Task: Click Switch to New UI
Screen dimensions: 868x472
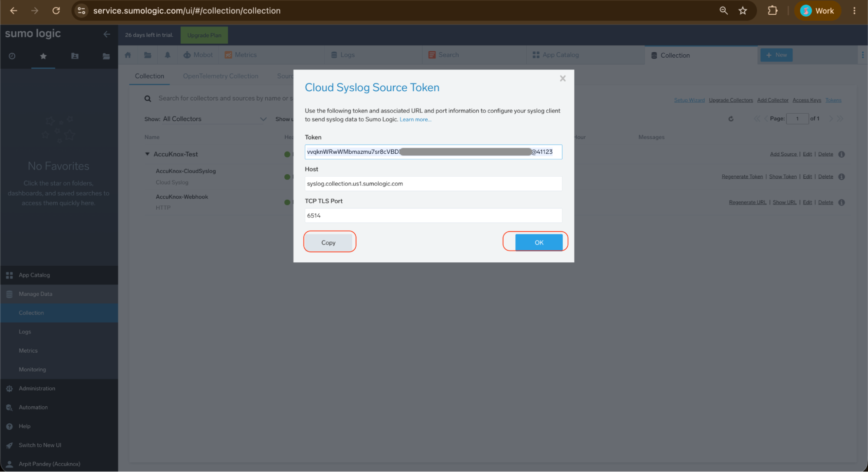Action: (59, 445)
